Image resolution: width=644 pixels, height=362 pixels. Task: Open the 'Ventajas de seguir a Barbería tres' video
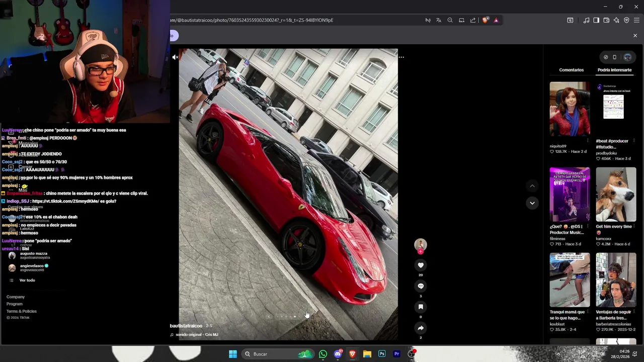click(x=616, y=280)
